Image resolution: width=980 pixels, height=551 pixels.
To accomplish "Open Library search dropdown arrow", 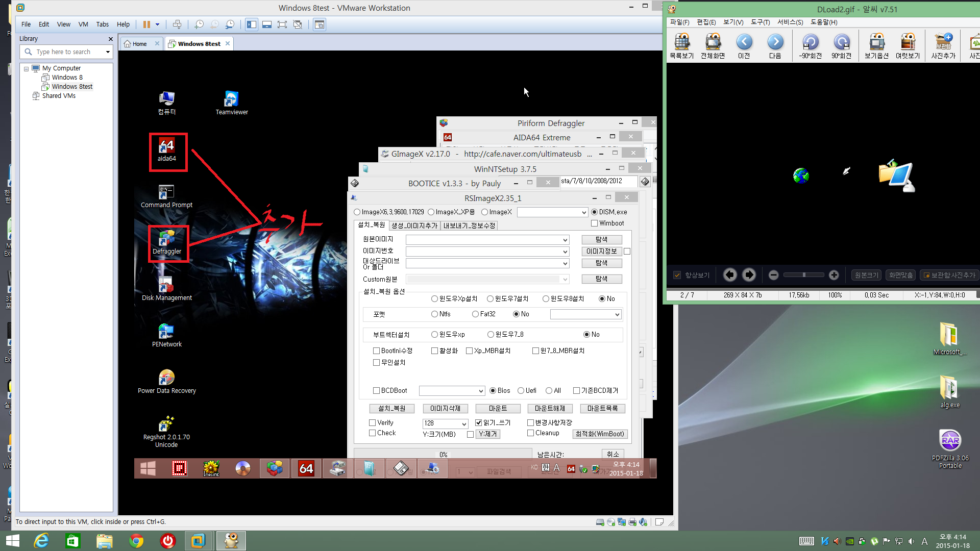I will (108, 52).
